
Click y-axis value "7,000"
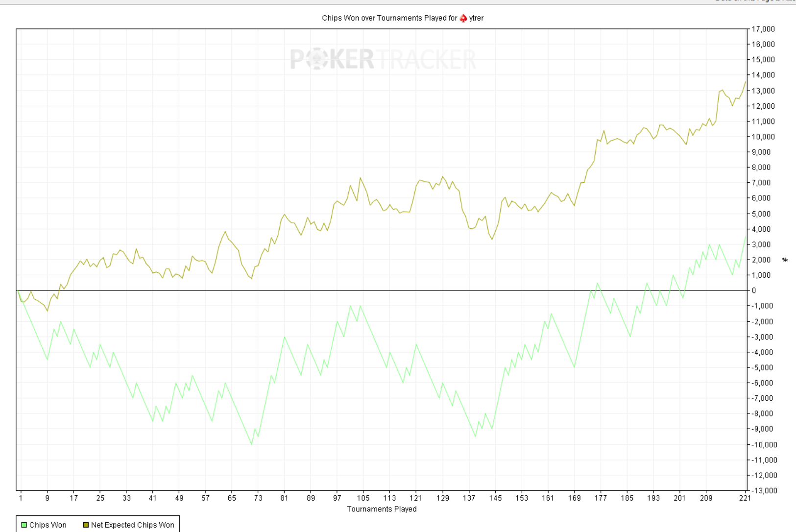[762, 183]
